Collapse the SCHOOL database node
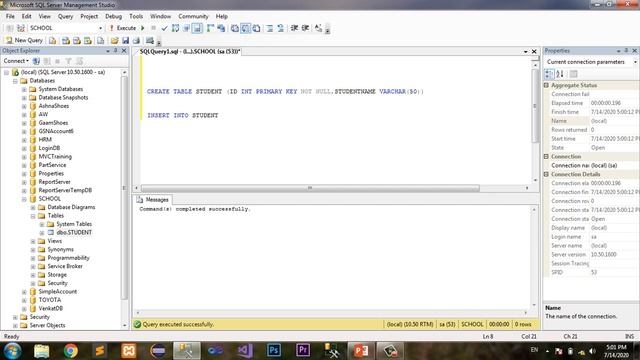Screen dimensions: 640x360 coord(24,199)
